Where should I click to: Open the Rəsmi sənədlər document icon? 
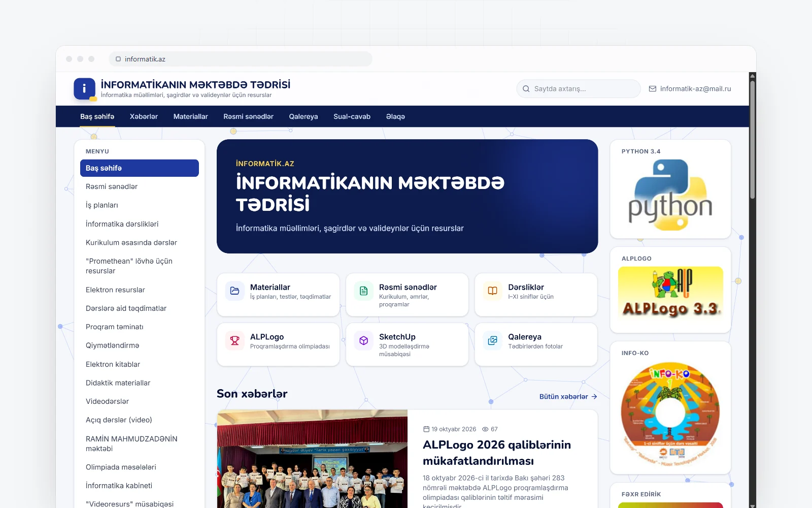[x=363, y=291]
